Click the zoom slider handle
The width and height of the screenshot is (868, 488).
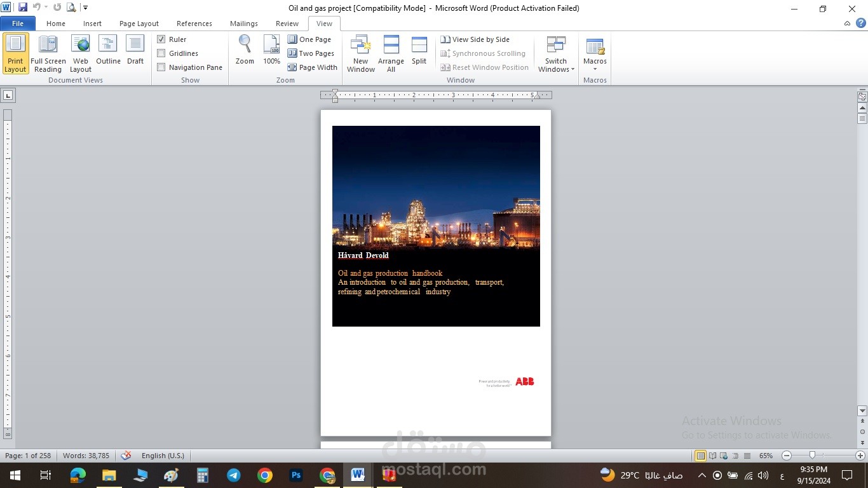[812, 456]
